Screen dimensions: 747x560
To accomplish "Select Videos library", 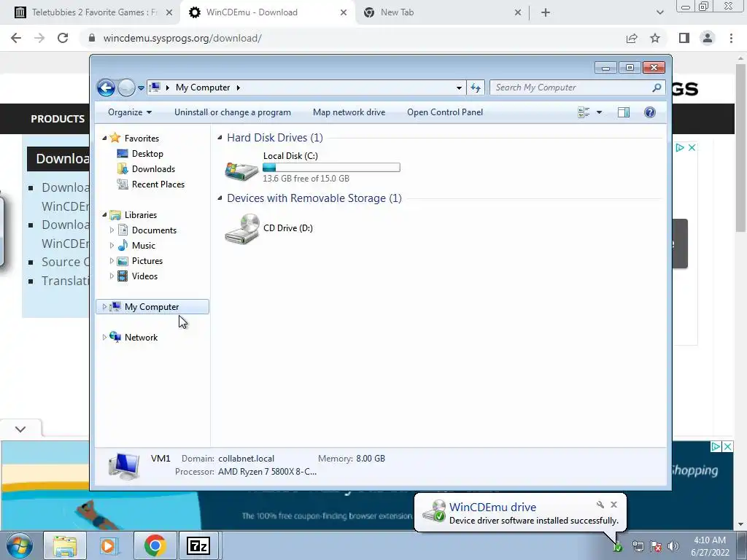I will (144, 276).
